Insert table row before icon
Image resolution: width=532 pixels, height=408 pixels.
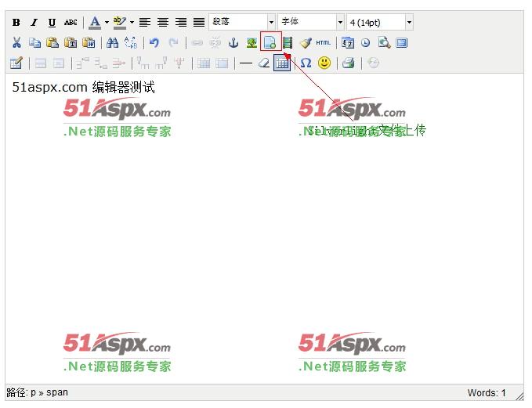coord(82,63)
